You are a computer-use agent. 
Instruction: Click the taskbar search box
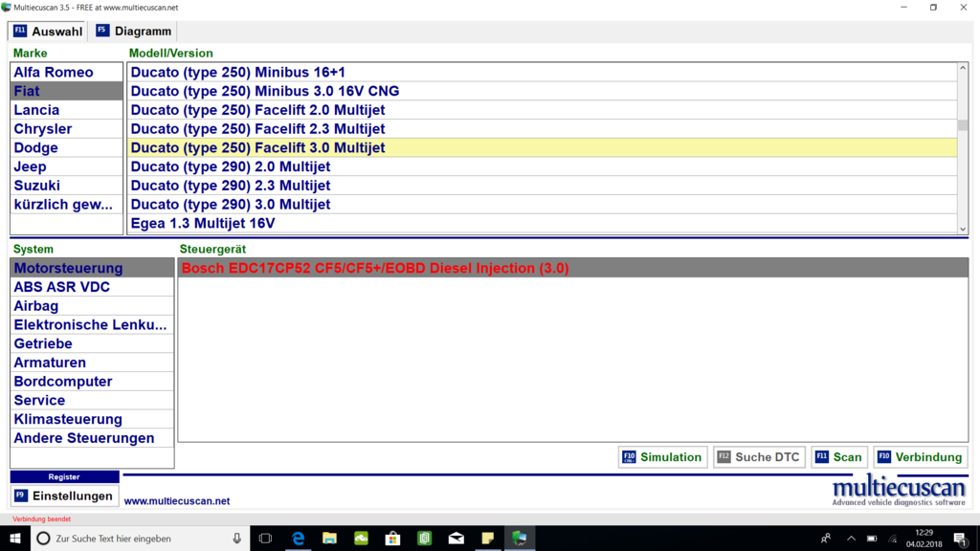[141, 538]
